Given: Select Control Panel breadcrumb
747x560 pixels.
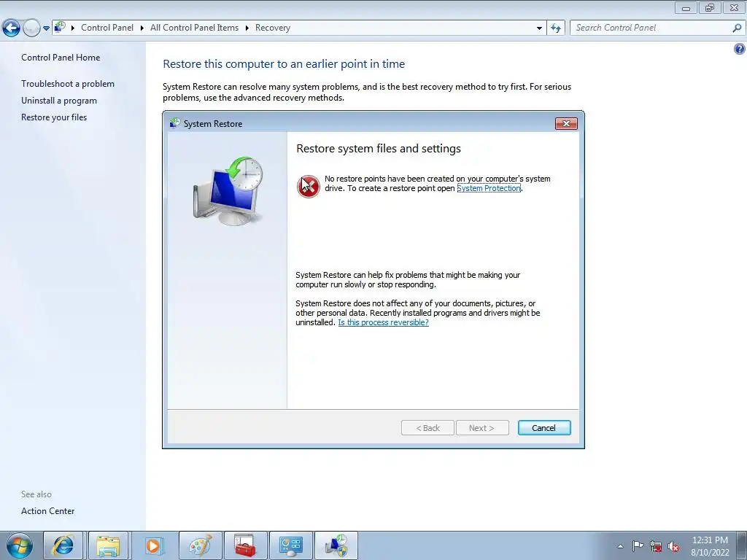Looking at the screenshot, I should point(107,28).
